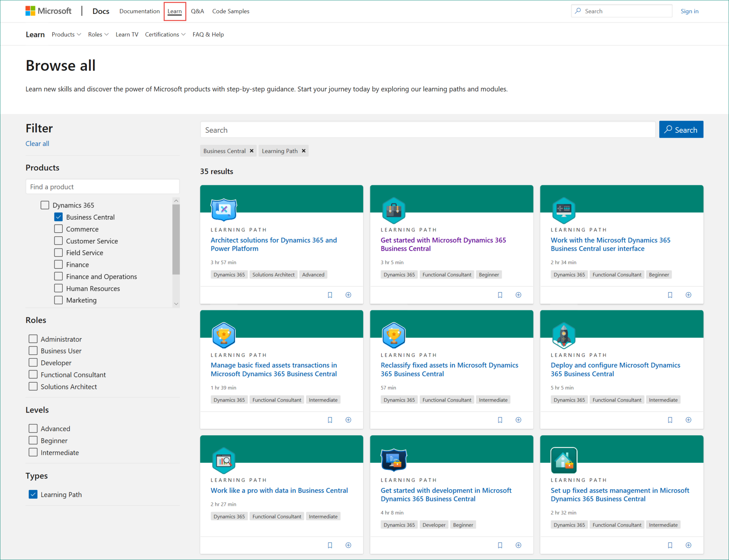The width and height of the screenshot is (729, 560).
Task: Check the Dynamics 365 product checkbox
Action: click(x=45, y=205)
